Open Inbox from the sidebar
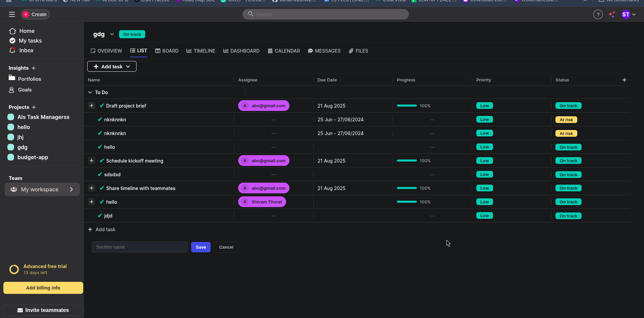This screenshot has width=644, height=318. pos(26,51)
